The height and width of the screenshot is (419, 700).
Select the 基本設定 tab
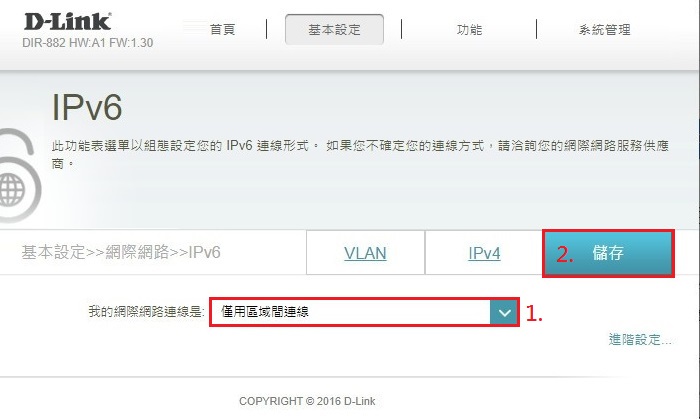(x=334, y=29)
